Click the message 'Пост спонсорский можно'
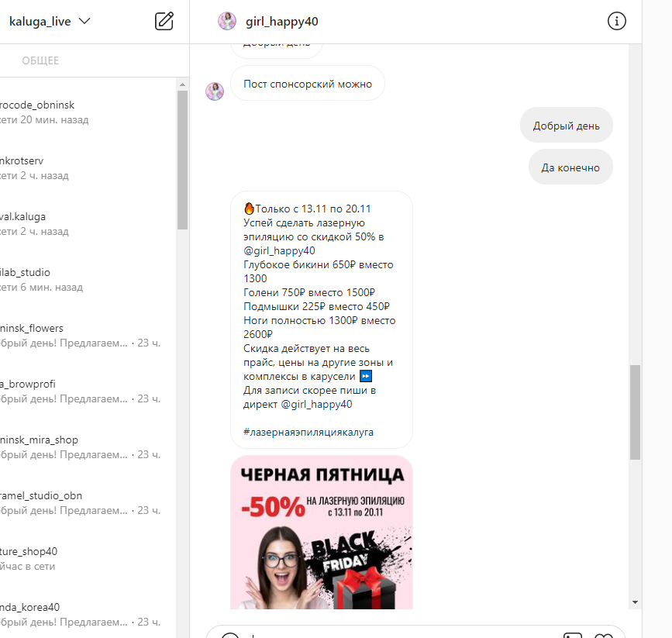 (x=308, y=84)
